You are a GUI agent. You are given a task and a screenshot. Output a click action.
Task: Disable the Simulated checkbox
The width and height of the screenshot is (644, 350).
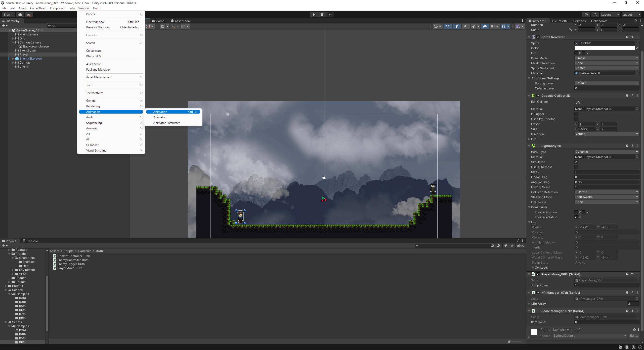(x=576, y=162)
